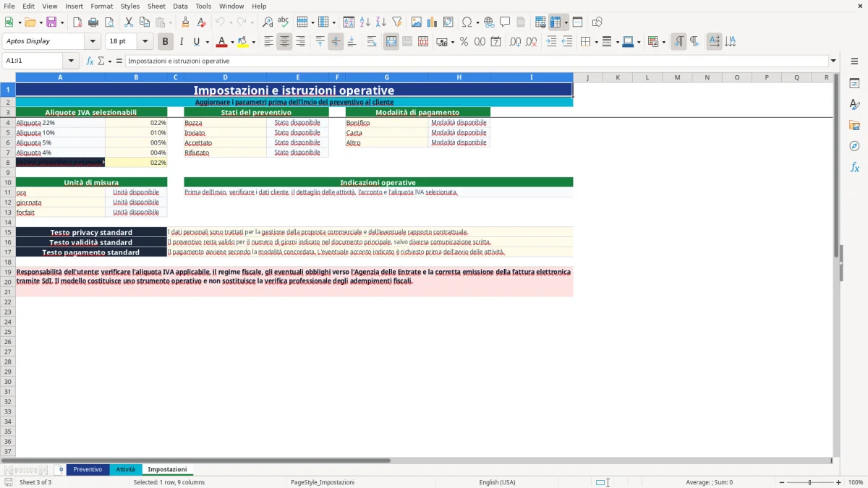Image resolution: width=868 pixels, height=488 pixels.
Task: Activate Clone Formatting paintbrush
Action: pos(185,22)
